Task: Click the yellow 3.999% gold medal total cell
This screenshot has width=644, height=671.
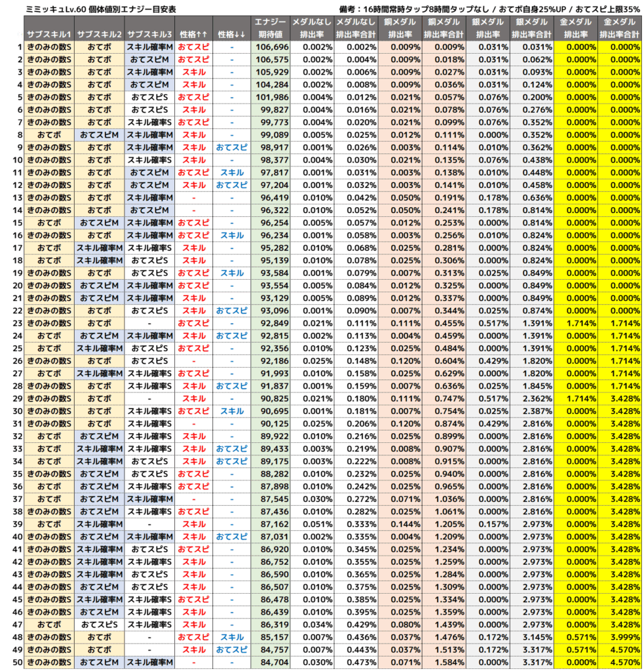Action: pyautogui.click(x=620, y=638)
